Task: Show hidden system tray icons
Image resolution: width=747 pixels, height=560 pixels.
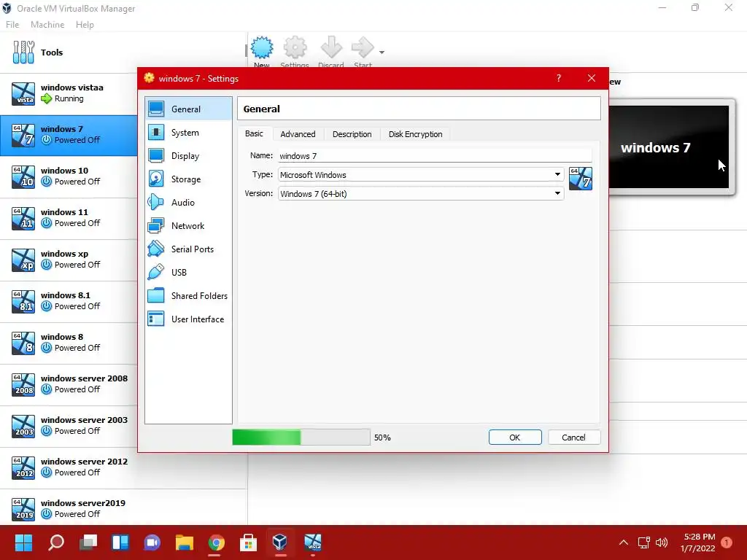Action: click(623, 542)
